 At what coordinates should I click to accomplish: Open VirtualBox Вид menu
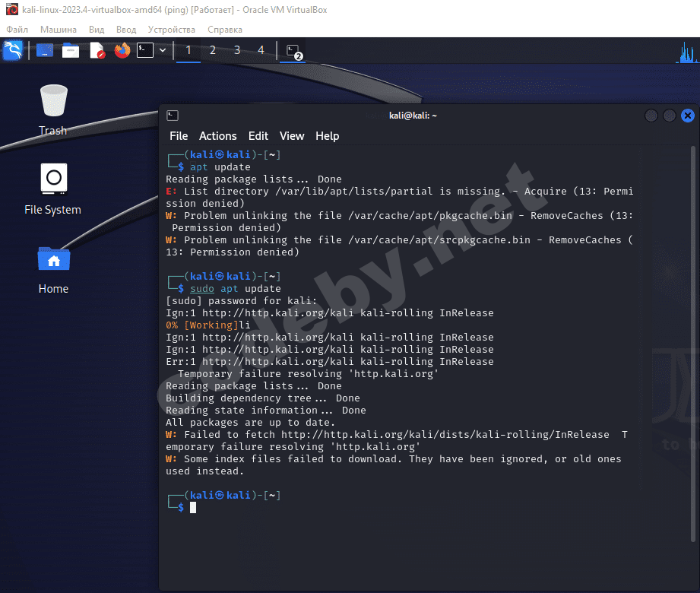click(97, 30)
